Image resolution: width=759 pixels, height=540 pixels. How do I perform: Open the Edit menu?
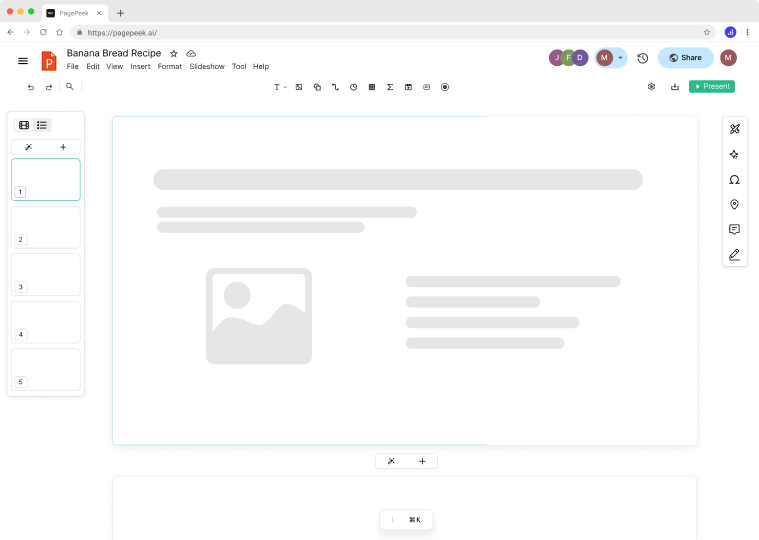pyautogui.click(x=93, y=67)
